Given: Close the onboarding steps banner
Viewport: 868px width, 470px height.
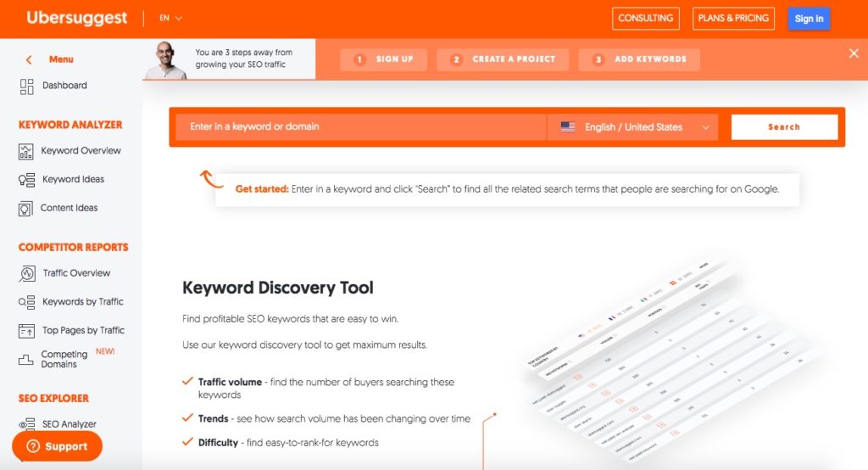Looking at the screenshot, I should tap(854, 53).
